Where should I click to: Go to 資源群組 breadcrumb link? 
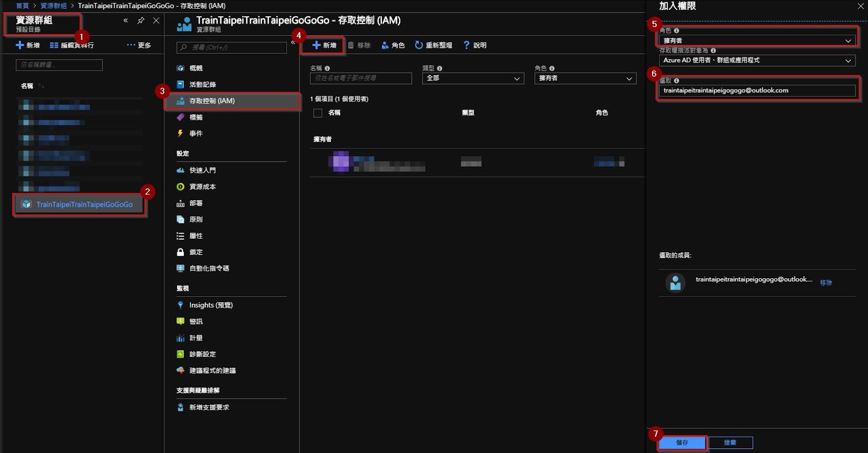tap(54, 6)
